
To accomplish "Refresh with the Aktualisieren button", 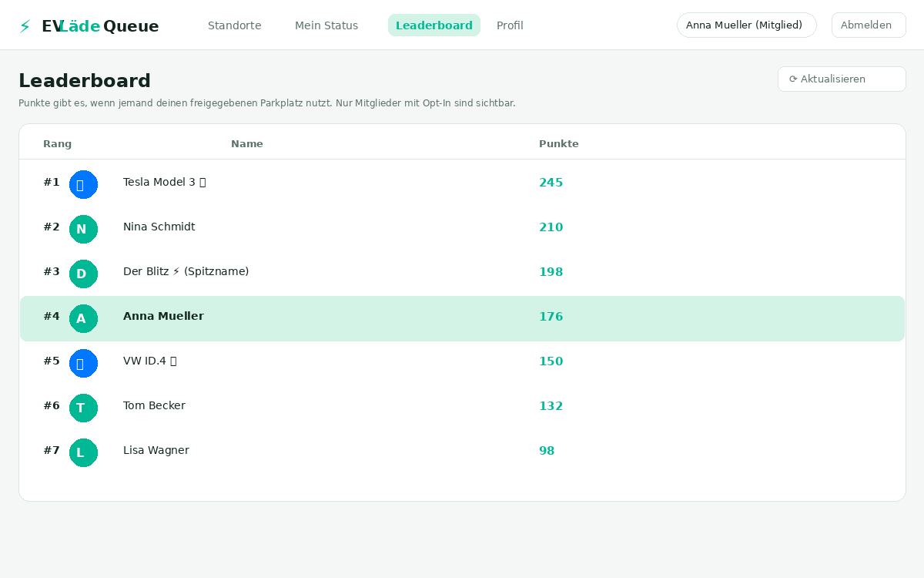I will point(842,79).
